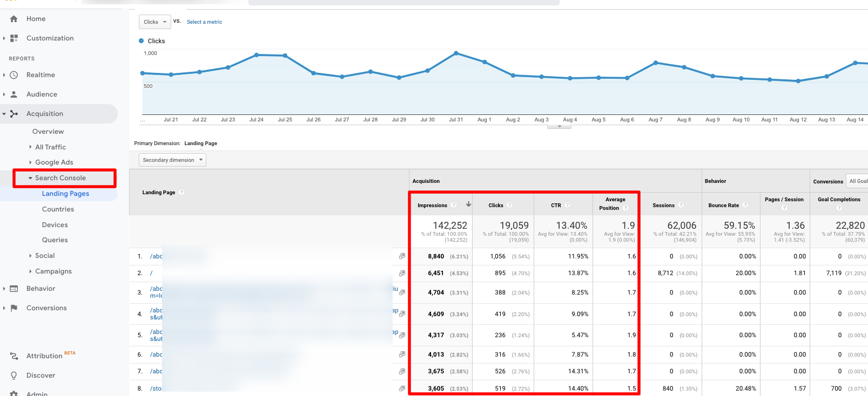Sort by the Sessions column header
This screenshot has width=868, height=396.
[663, 206]
